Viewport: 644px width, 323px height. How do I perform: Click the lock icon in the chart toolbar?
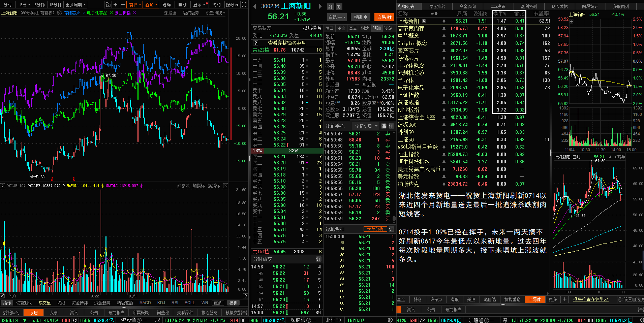(x=108, y=5)
